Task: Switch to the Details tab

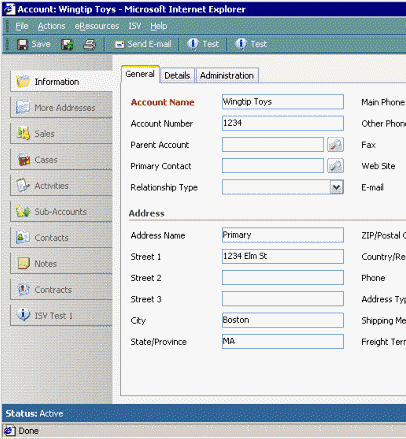Action: (177, 76)
